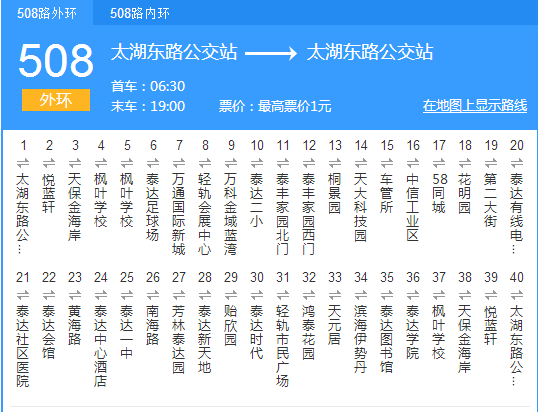The image size is (538, 412).
Task: Click the transfer icon above stop 14 天大科技园
Action: pyautogui.click(x=361, y=163)
